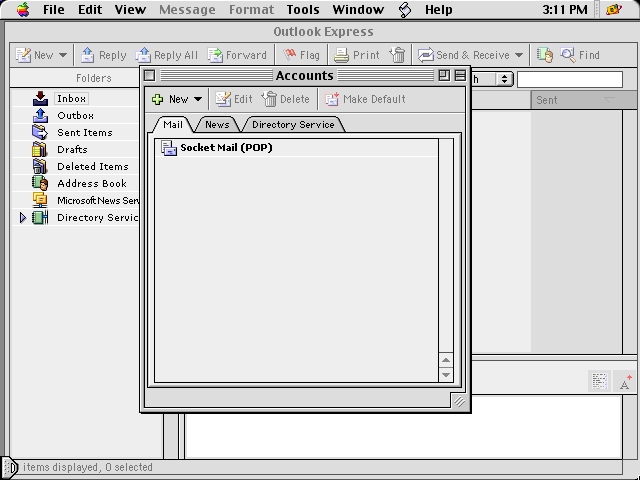
Task: Click the Delete button in Accounts toolbar
Action: tap(285, 99)
